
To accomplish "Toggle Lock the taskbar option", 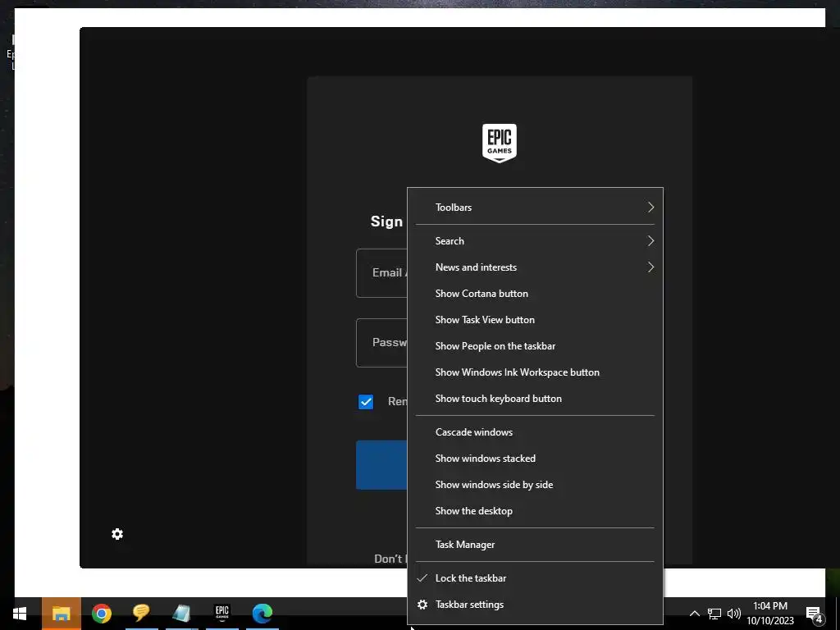I will tap(535, 578).
